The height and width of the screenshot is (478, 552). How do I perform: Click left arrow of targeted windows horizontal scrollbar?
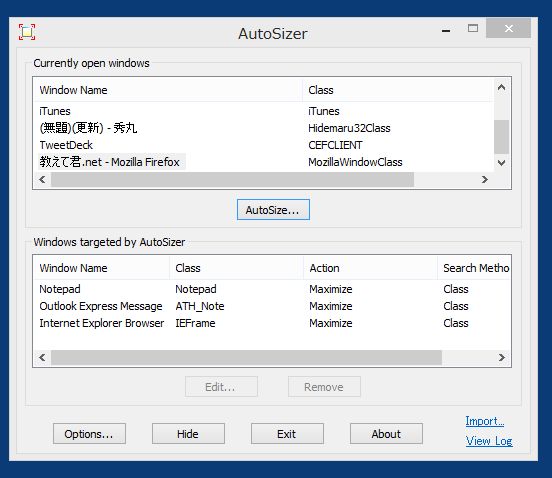pos(42,358)
